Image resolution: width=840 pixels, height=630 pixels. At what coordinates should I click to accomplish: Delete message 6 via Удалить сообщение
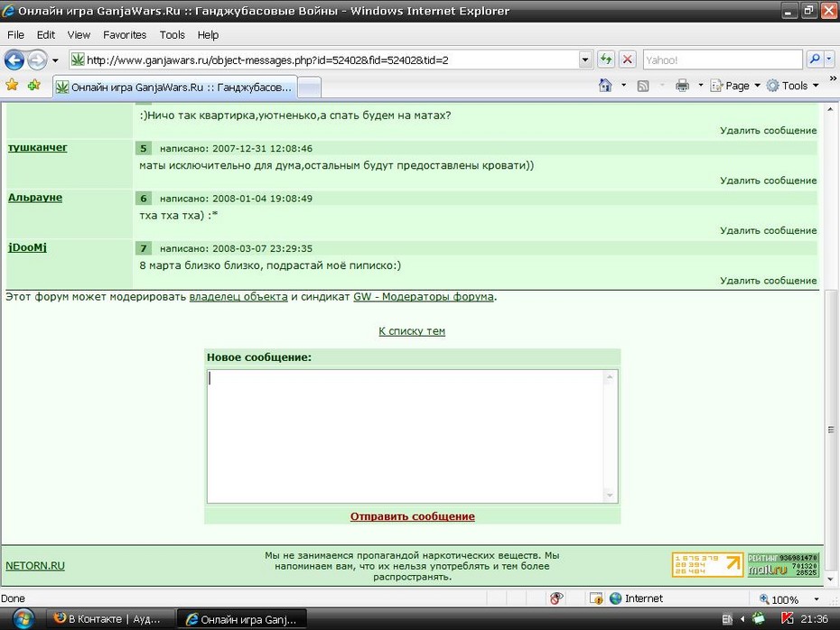coord(769,230)
